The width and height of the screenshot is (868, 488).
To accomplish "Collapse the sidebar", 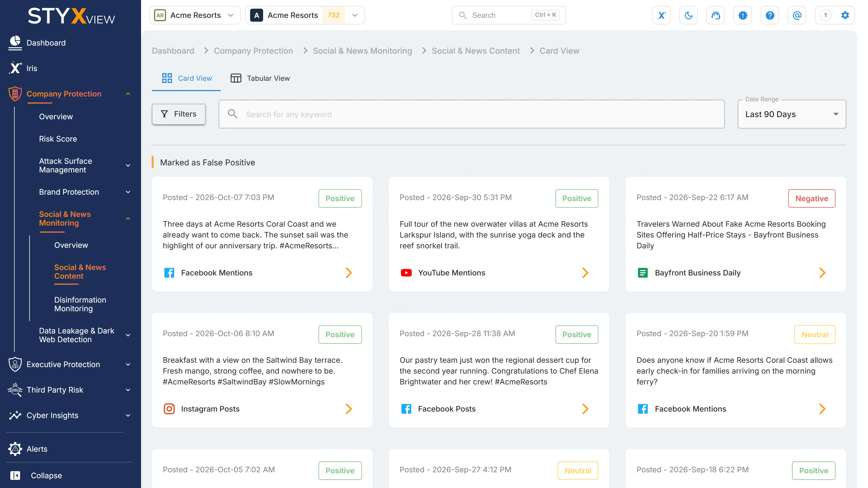I will tap(46, 475).
